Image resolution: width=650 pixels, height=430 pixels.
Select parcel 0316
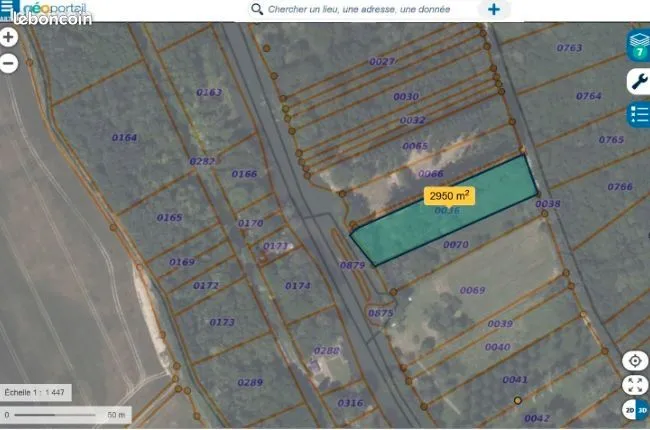click(350, 403)
